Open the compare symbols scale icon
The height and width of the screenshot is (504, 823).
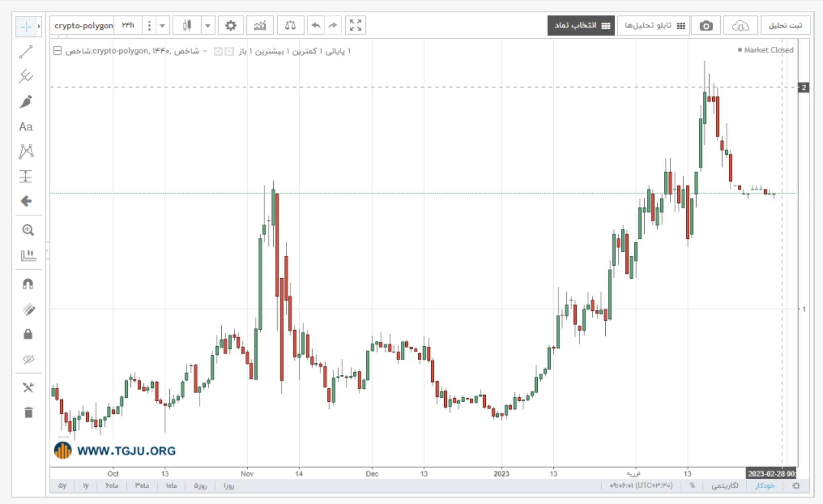click(x=290, y=25)
